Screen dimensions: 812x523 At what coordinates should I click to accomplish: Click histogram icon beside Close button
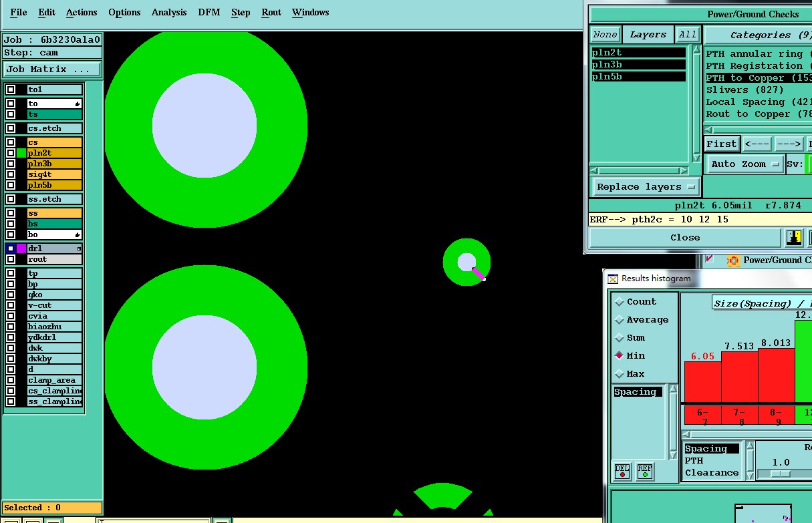point(793,237)
